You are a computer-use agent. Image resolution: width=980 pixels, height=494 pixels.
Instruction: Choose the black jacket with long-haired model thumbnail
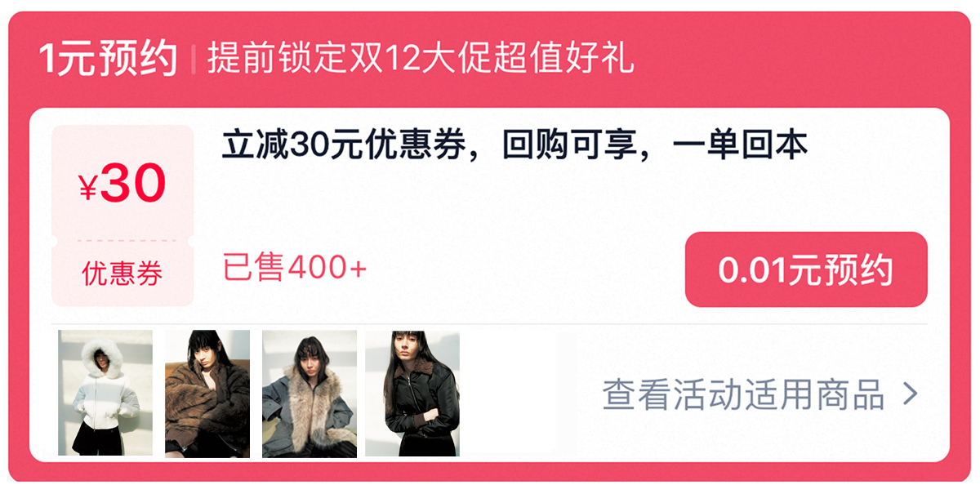412,393
